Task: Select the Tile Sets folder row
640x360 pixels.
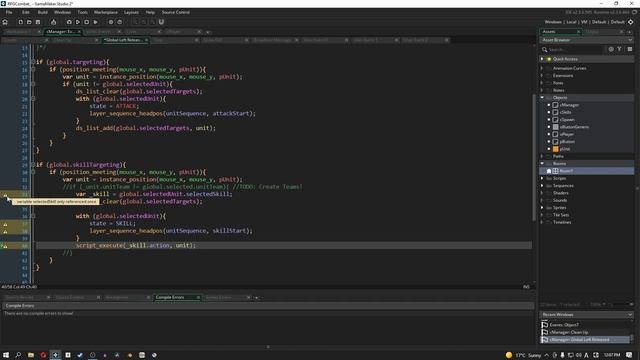Action: 587,215
